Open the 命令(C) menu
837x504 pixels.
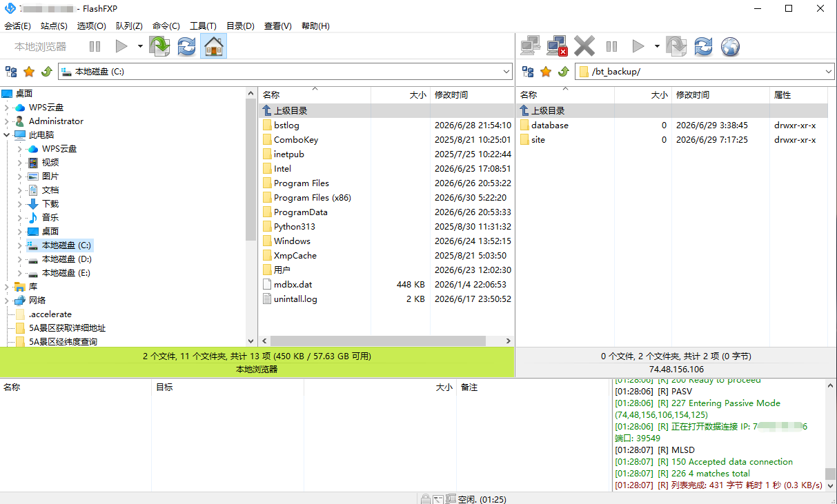point(166,26)
